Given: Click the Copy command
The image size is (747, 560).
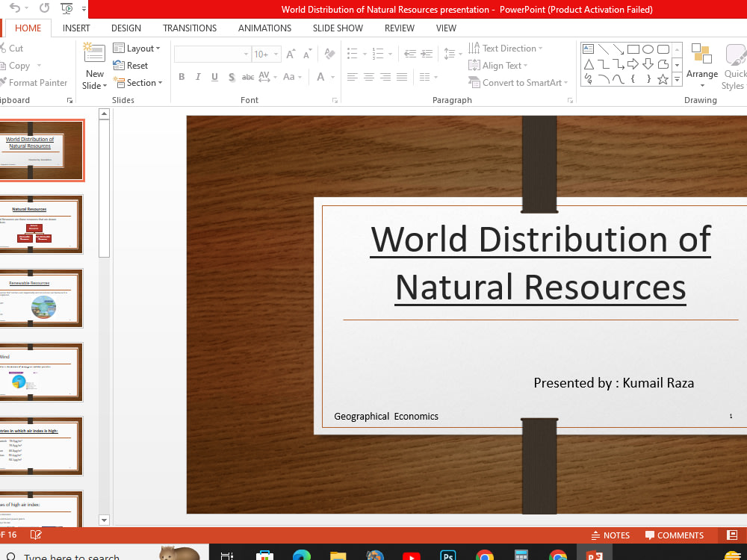Looking at the screenshot, I should [16, 66].
